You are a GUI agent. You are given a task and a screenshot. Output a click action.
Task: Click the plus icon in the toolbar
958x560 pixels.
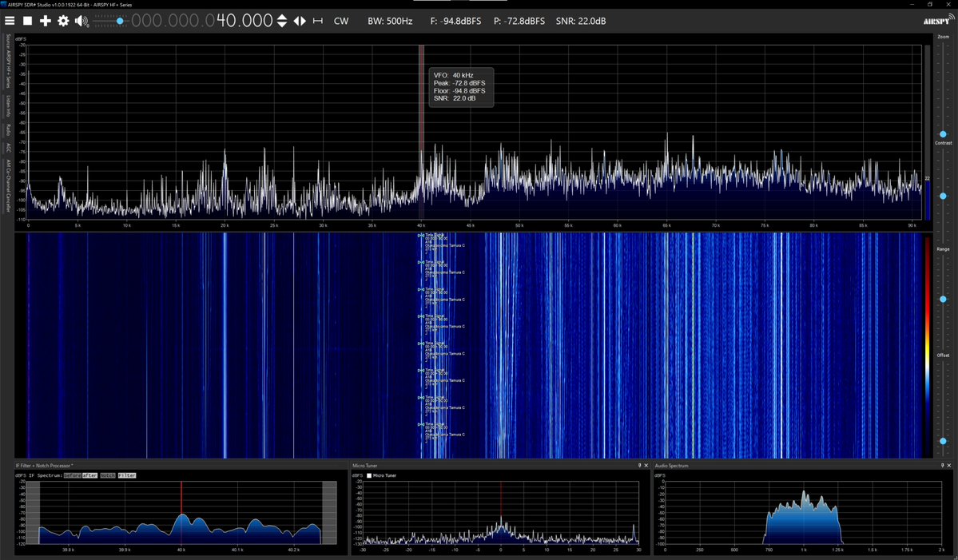click(x=45, y=21)
